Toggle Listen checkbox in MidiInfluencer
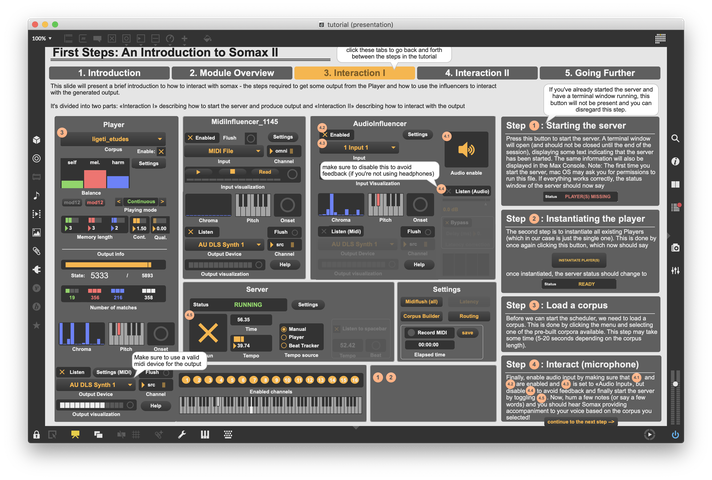The width and height of the screenshot is (712, 480). (191, 232)
